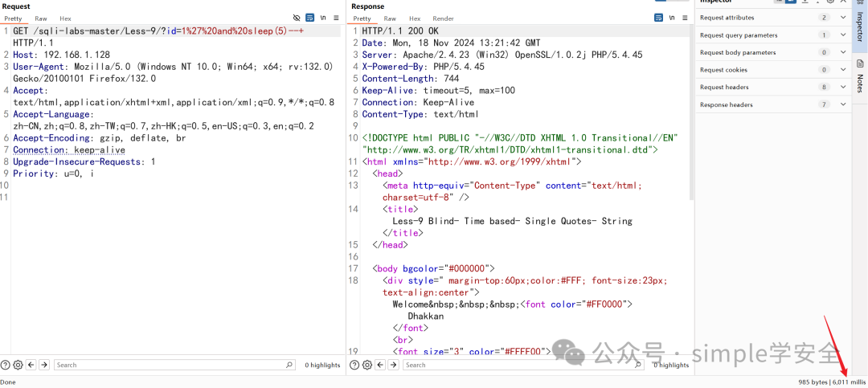The image size is (868, 388).
Task: Click the Dhakkan text in Response body
Action: click(x=426, y=316)
